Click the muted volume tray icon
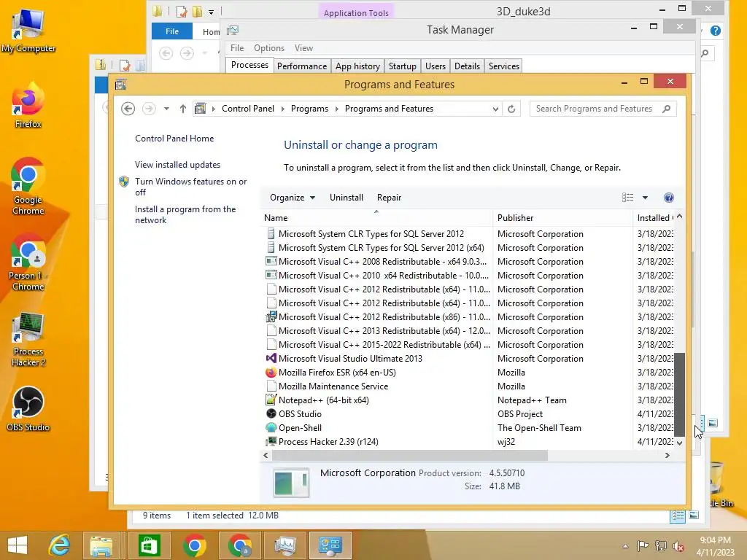 678,545
